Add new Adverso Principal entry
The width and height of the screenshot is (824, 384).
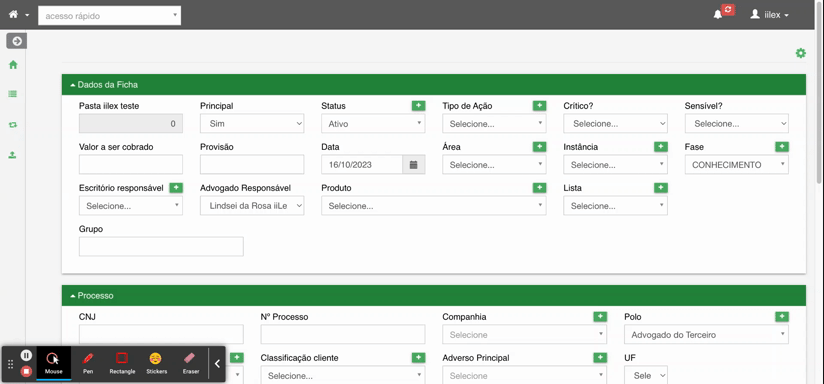(600, 358)
